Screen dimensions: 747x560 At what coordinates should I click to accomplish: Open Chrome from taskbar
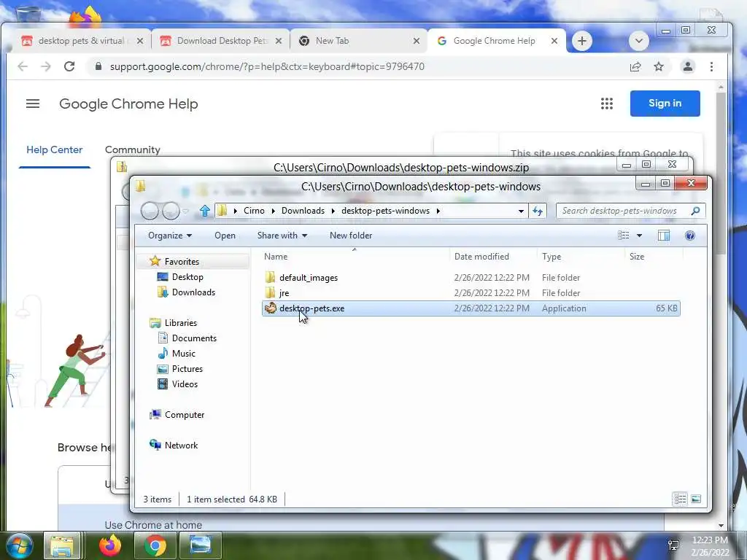click(155, 545)
